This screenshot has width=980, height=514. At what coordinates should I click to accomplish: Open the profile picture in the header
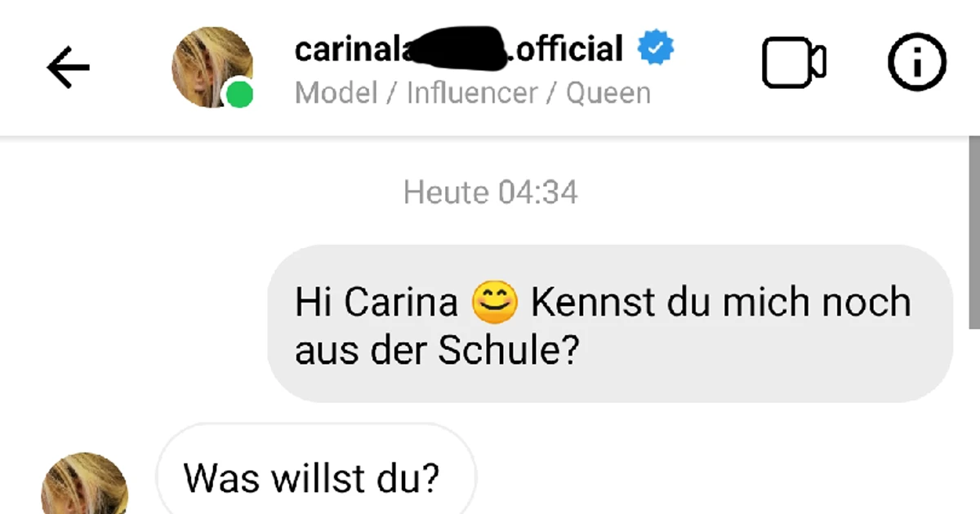[x=212, y=67]
